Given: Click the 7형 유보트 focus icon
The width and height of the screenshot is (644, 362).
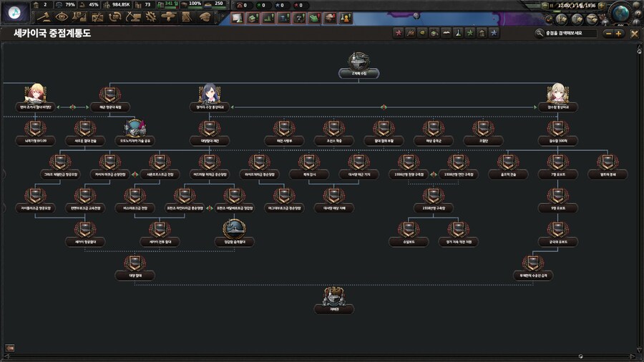Looking at the screenshot, I should [557, 162].
